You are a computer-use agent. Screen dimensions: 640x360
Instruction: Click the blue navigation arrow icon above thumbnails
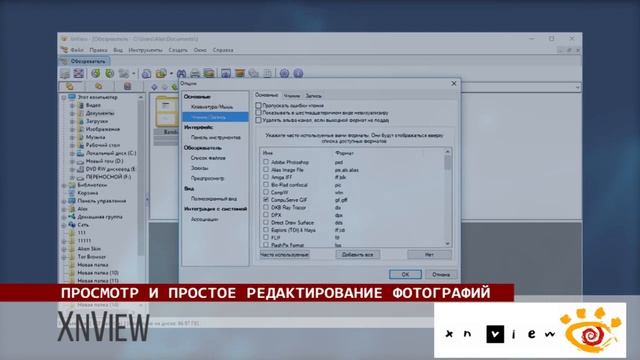(154, 87)
